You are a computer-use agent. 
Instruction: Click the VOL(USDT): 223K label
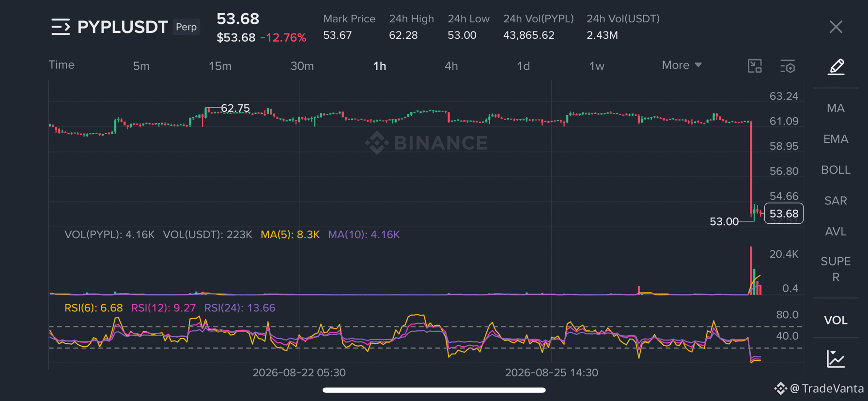(x=207, y=234)
